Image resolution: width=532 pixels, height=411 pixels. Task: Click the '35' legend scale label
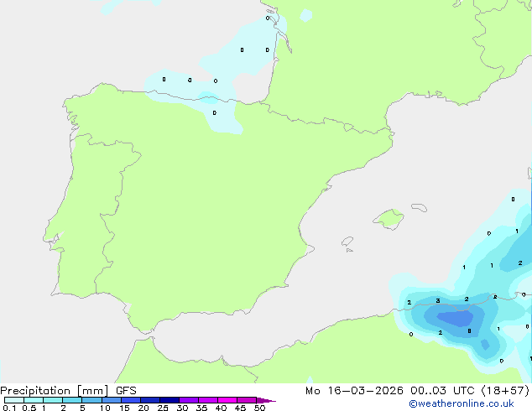pyautogui.click(x=201, y=408)
